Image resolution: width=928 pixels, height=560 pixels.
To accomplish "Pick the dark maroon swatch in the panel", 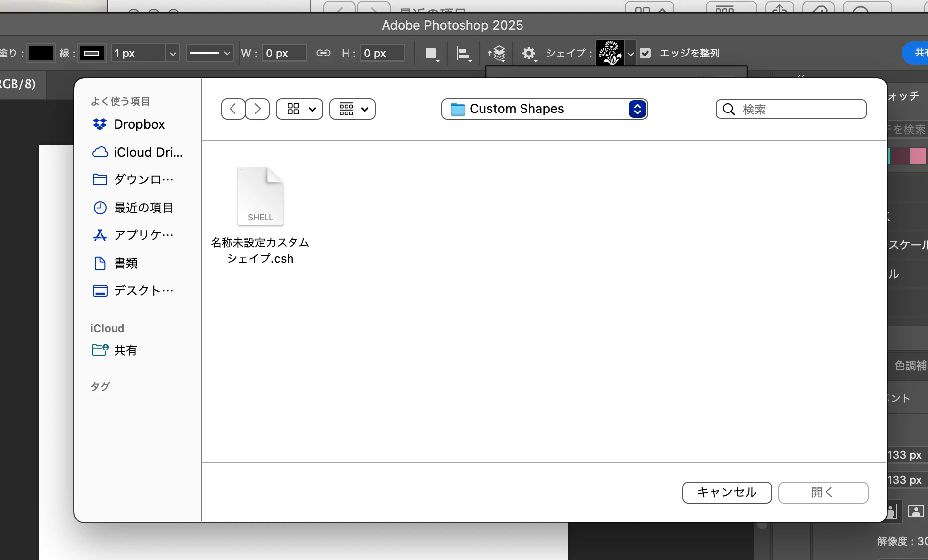I will [x=900, y=156].
